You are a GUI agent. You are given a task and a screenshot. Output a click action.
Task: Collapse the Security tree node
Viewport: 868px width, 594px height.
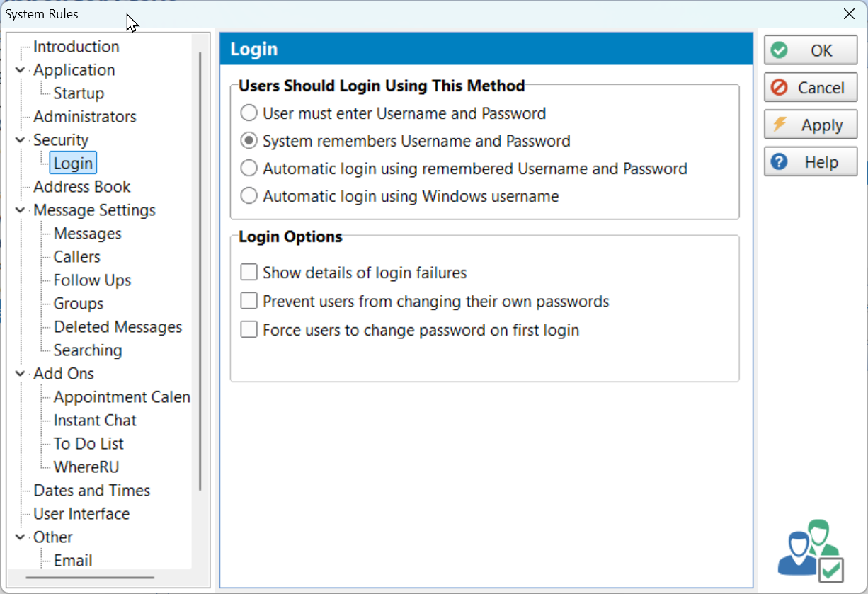(x=20, y=140)
